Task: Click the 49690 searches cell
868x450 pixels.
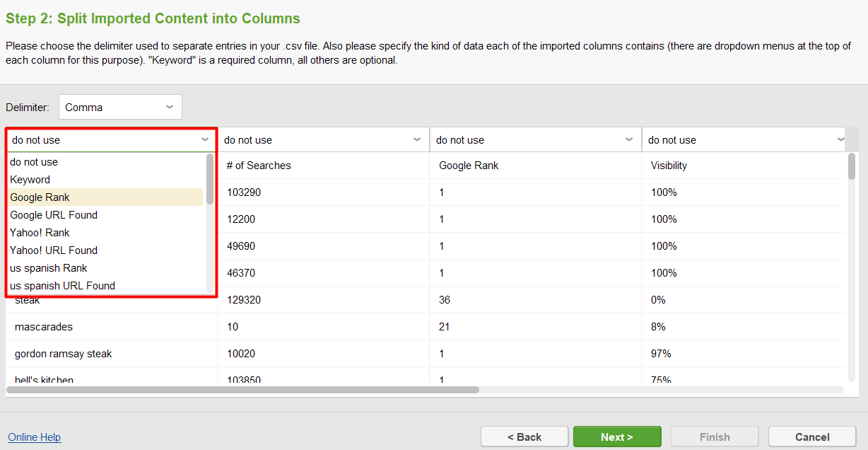Action: click(324, 246)
